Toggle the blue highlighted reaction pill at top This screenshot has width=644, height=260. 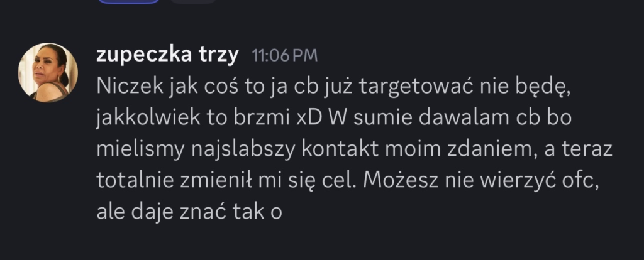(128, 1)
